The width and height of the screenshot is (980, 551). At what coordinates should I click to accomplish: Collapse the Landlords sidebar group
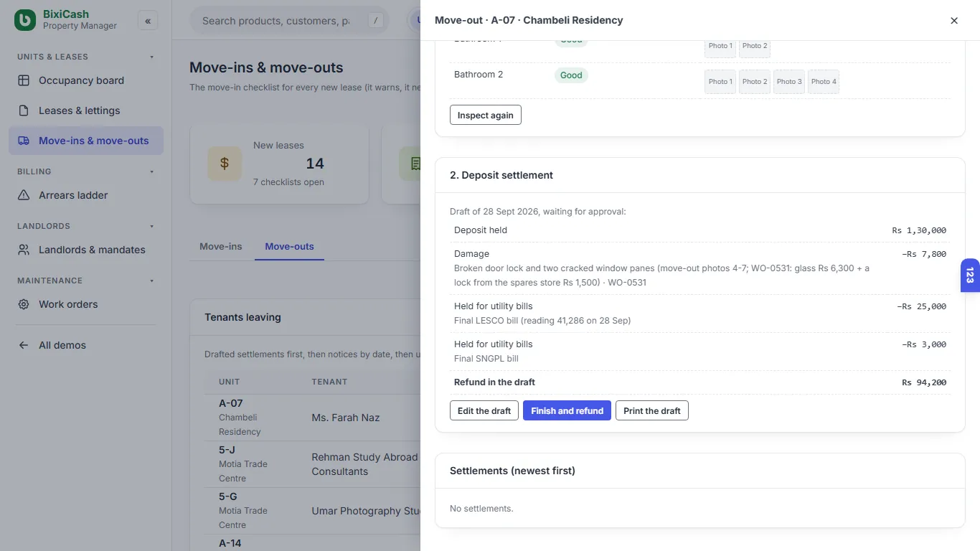pyautogui.click(x=151, y=226)
